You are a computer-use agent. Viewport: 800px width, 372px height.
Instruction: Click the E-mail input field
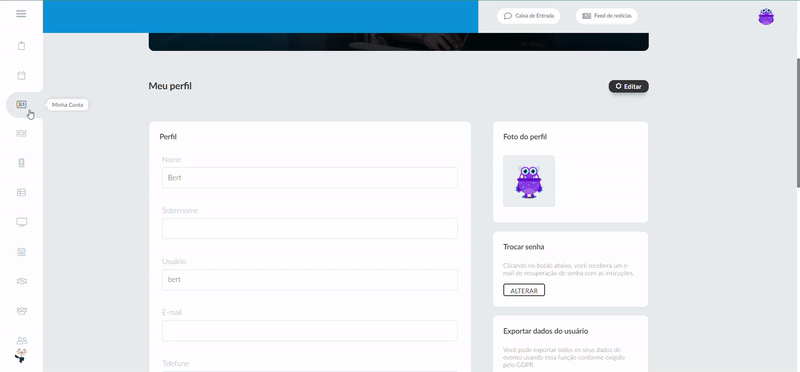point(310,331)
